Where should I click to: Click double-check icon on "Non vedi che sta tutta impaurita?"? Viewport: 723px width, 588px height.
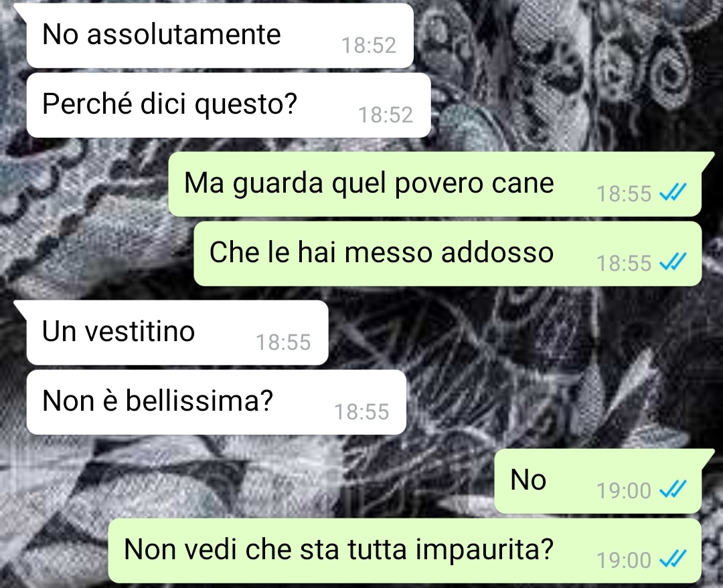pos(673,559)
